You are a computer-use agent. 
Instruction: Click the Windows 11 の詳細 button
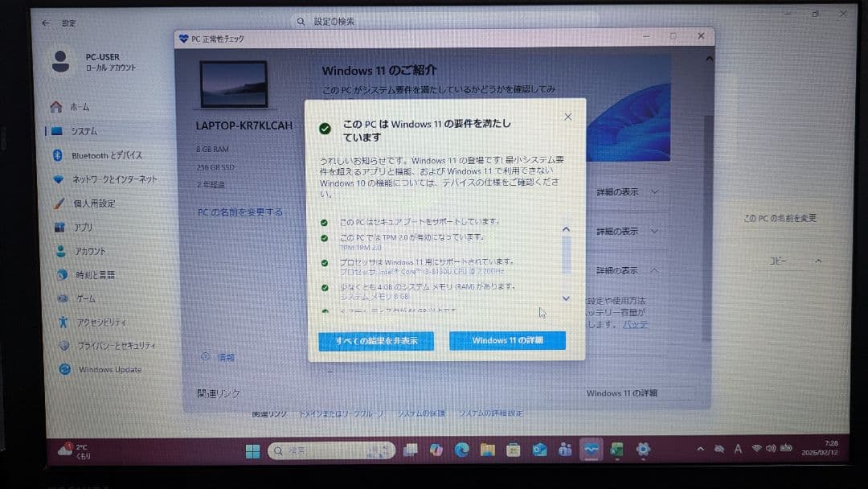click(507, 340)
